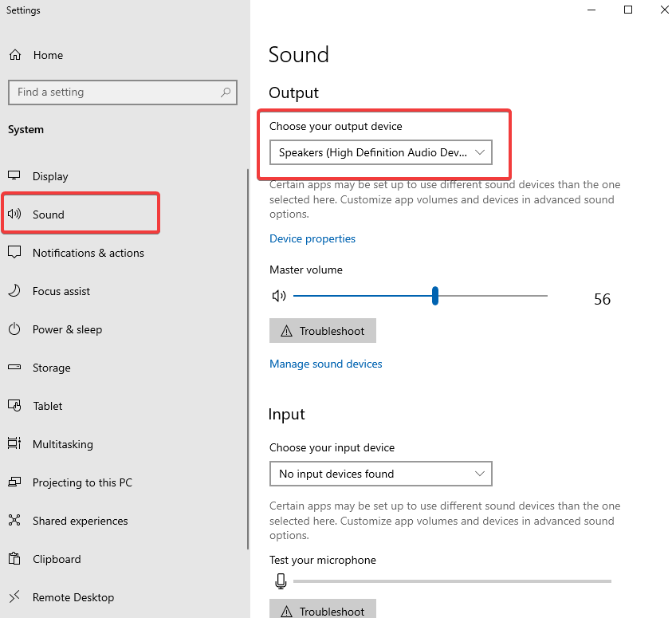
Task: Click Manage sound devices
Action: 326,364
